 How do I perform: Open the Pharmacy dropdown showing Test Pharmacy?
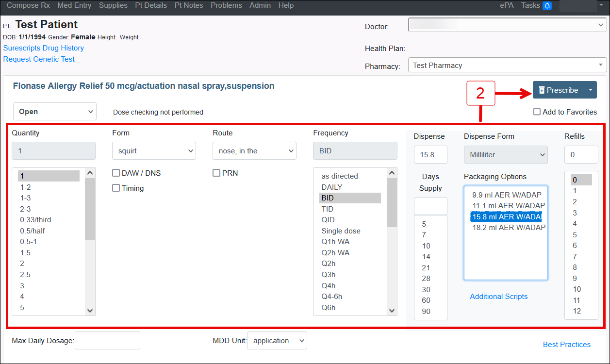coord(507,66)
